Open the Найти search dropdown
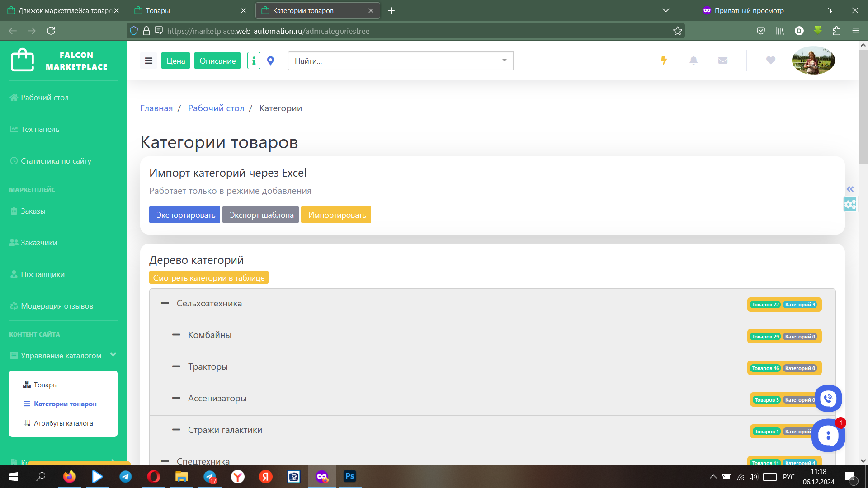This screenshot has height=488, width=868. (504, 60)
